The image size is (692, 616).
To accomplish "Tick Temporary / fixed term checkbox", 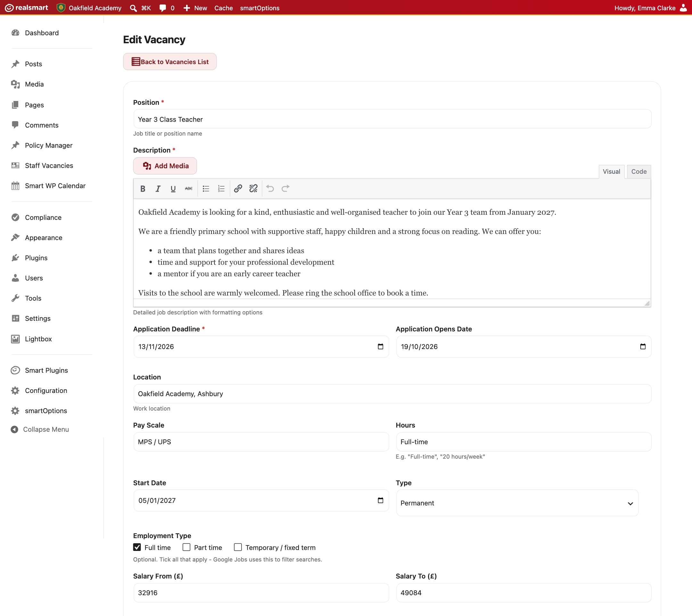I will [238, 547].
